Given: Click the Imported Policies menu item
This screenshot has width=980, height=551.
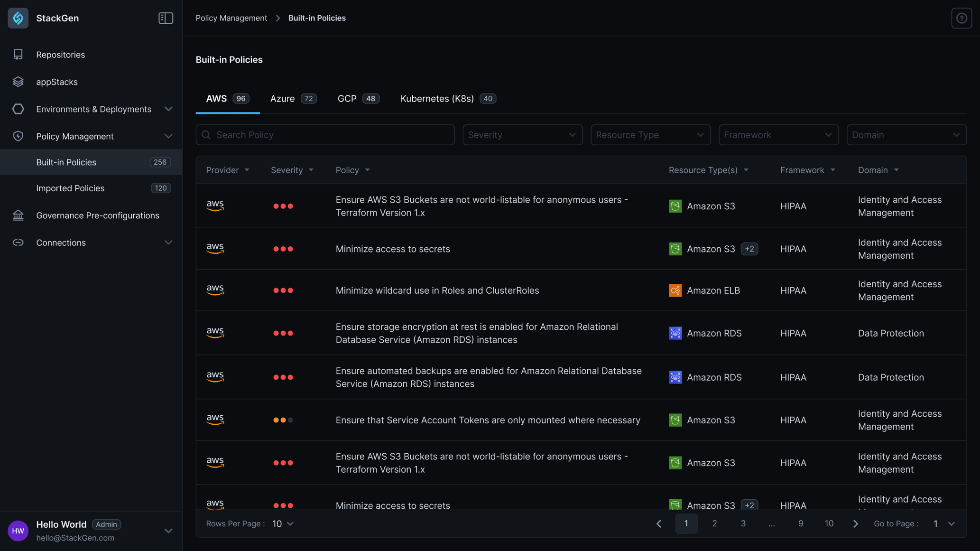Looking at the screenshot, I should 70,188.
